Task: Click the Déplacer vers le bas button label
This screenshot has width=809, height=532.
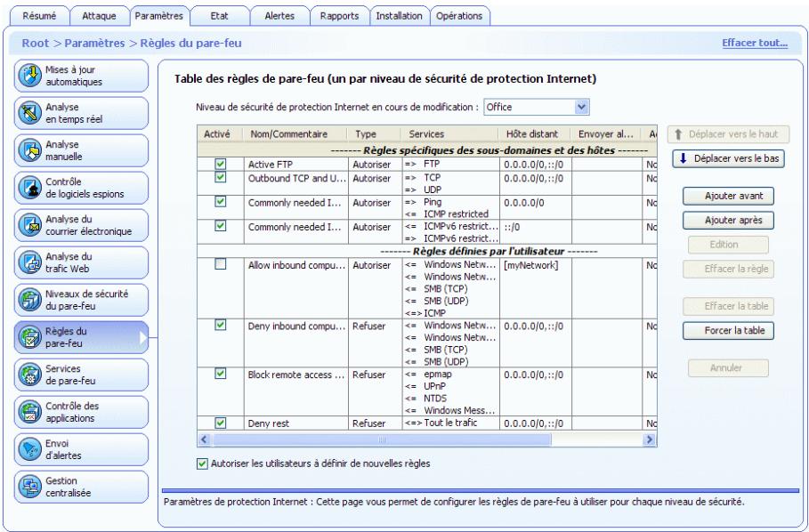Action: [x=736, y=158]
